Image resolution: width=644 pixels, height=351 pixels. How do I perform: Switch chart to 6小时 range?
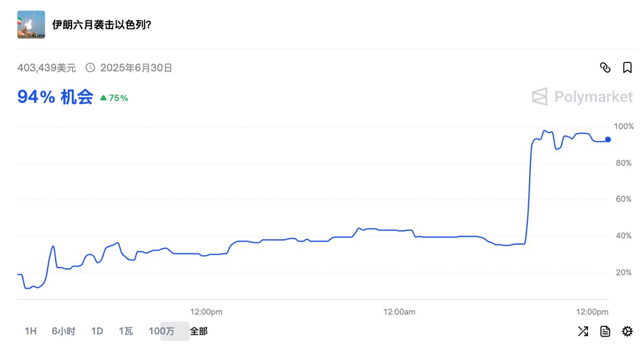click(63, 331)
